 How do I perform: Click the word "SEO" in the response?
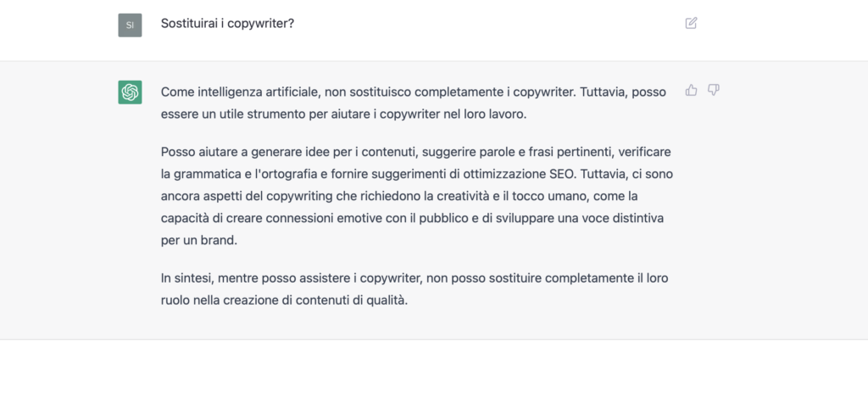(563, 174)
